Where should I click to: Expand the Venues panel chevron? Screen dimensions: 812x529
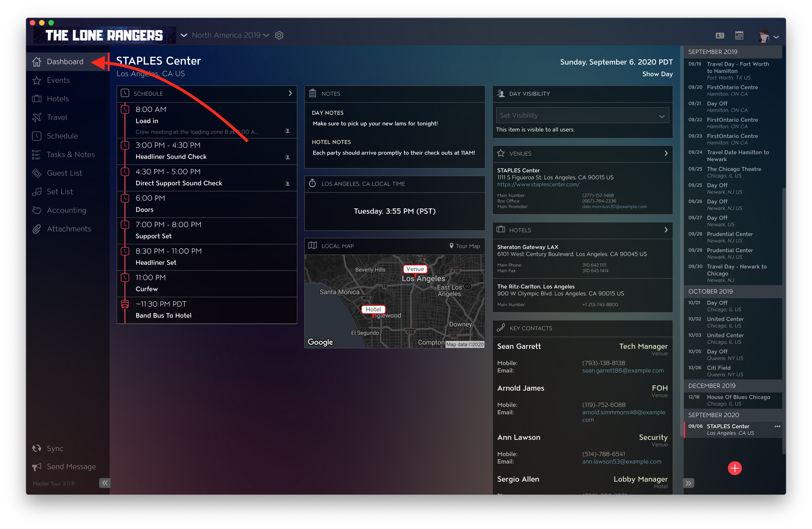coord(666,153)
